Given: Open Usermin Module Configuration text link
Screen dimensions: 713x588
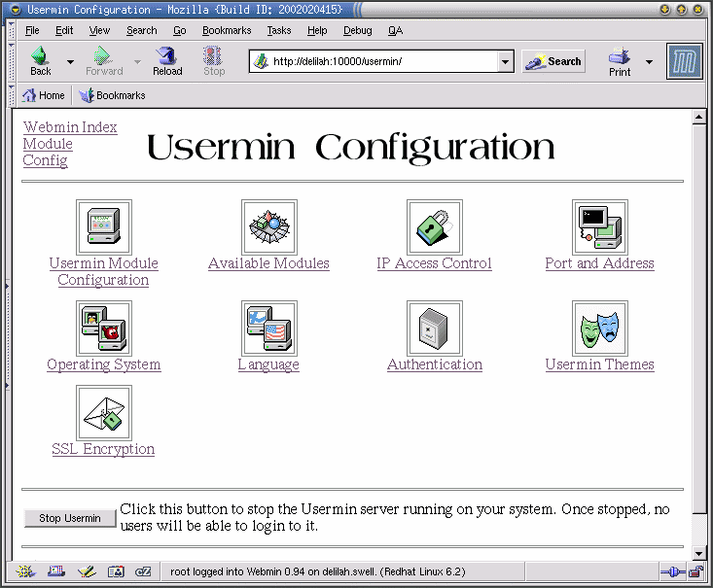Looking at the screenshot, I should tap(104, 271).
